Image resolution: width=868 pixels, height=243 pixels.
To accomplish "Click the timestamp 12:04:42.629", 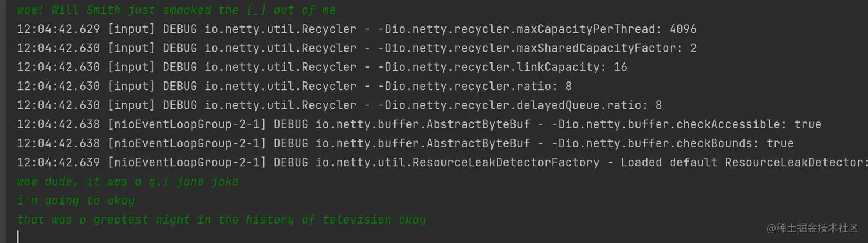I will click(x=58, y=29).
